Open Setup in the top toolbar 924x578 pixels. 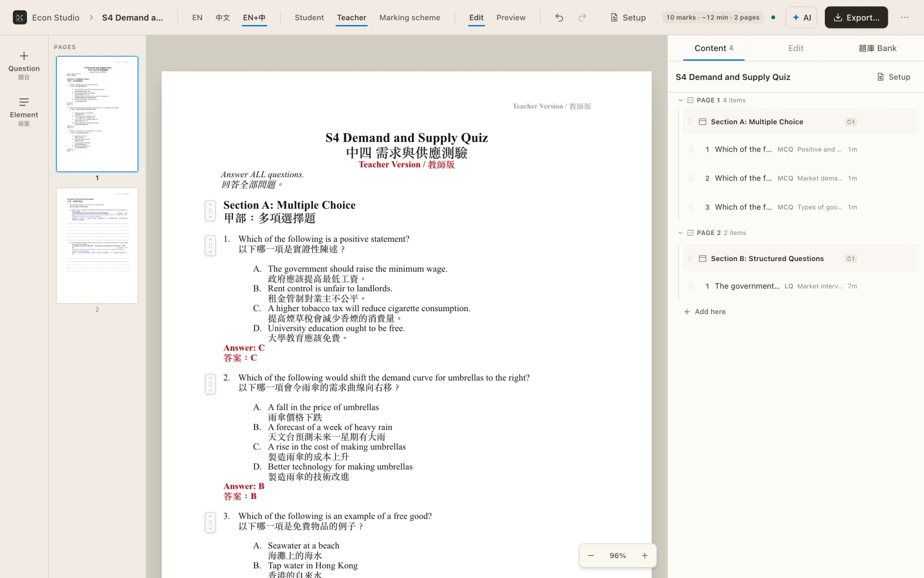628,17
